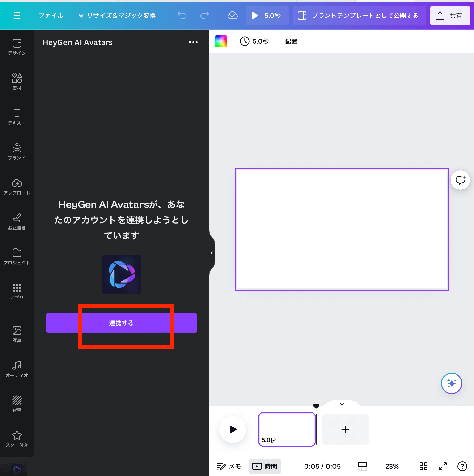Open HeyGen AI Avatars more options menu
474x476 pixels.
[193, 42]
